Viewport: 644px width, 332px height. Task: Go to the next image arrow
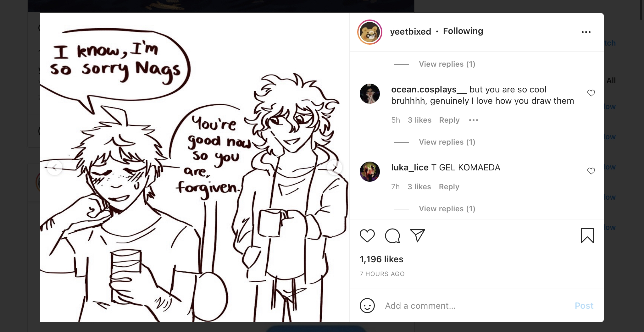point(334,167)
